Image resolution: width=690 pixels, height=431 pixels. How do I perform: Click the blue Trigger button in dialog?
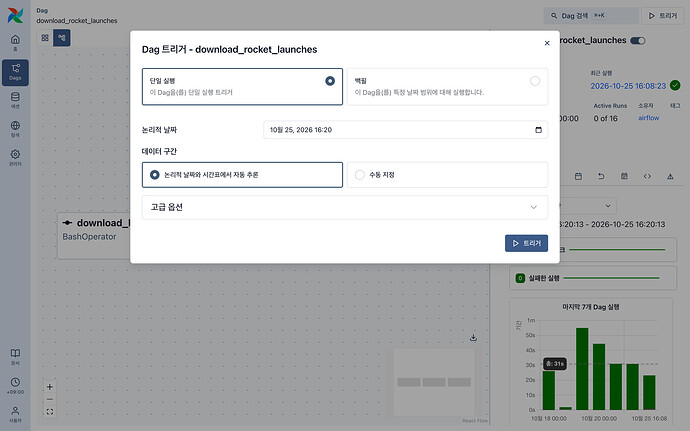click(526, 243)
